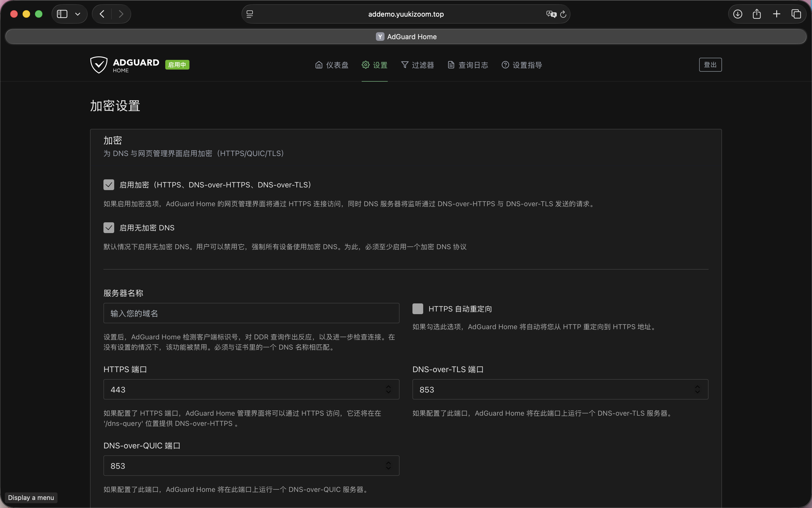The width and height of the screenshot is (812, 508).
Task: Open the Safari sidebar toggle icon
Action: click(x=62, y=14)
